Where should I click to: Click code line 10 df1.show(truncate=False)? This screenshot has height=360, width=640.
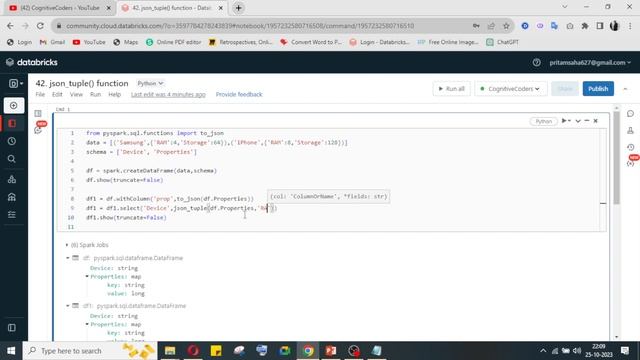point(126,218)
